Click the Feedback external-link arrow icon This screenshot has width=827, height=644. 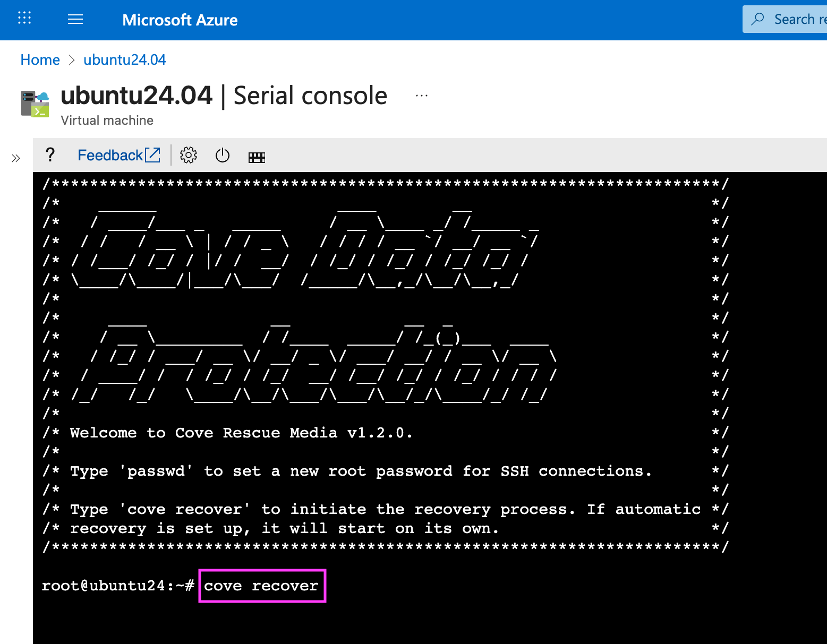[153, 155]
